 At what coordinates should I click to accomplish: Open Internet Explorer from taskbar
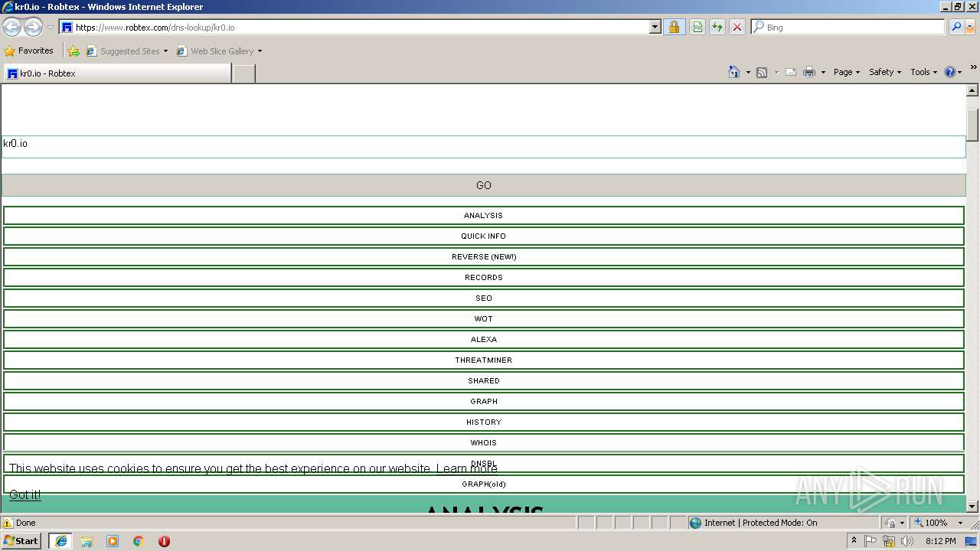click(60, 541)
